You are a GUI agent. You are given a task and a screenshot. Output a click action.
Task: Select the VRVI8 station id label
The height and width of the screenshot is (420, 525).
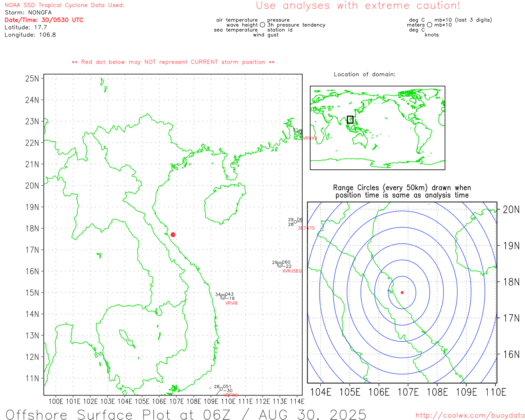[x=231, y=303]
